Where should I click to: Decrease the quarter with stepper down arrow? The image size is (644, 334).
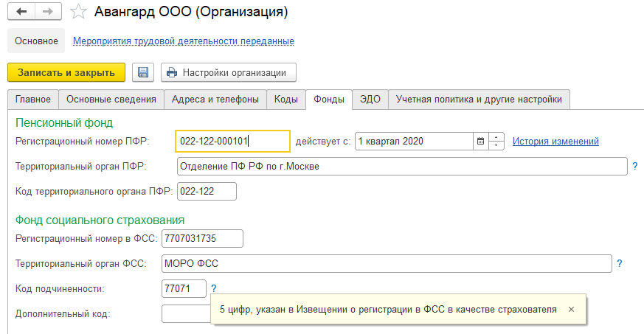[496, 145]
